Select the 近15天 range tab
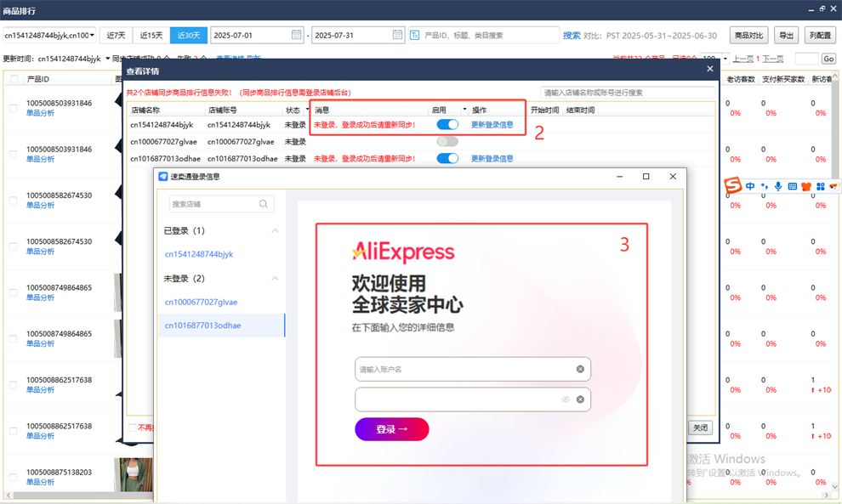 151,36
